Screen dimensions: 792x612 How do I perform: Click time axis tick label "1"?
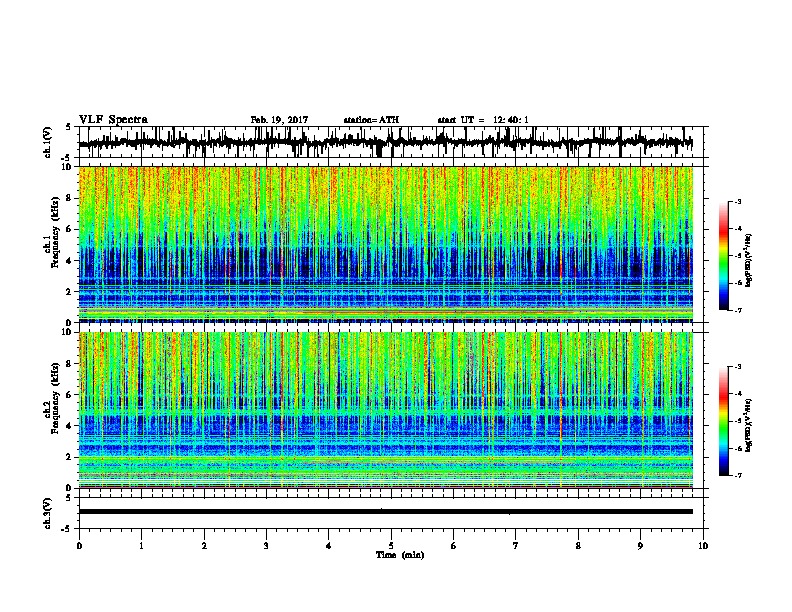(141, 546)
